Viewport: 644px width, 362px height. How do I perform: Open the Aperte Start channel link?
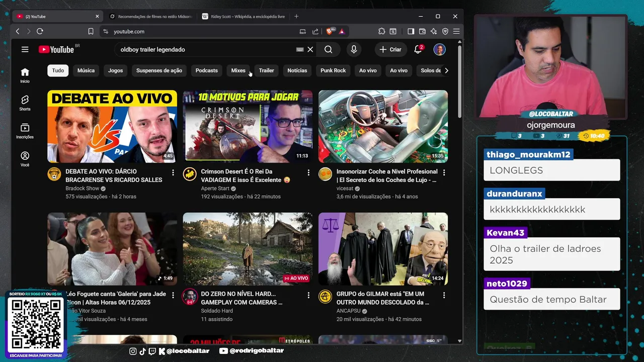215,189
